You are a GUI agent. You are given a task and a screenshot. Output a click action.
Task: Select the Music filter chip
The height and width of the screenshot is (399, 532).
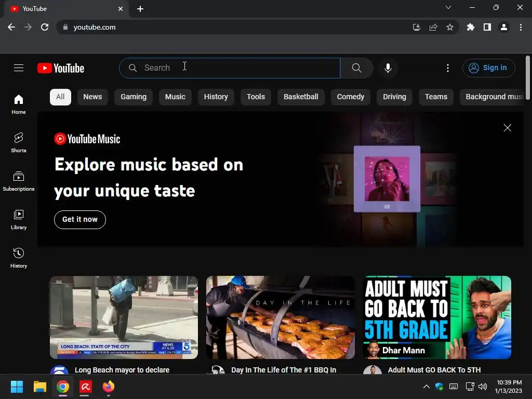[175, 97]
